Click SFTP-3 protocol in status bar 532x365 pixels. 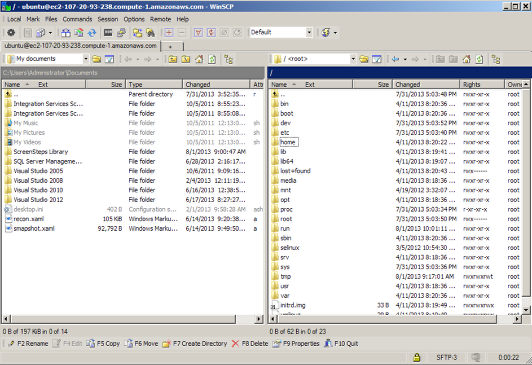pyautogui.click(x=446, y=358)
